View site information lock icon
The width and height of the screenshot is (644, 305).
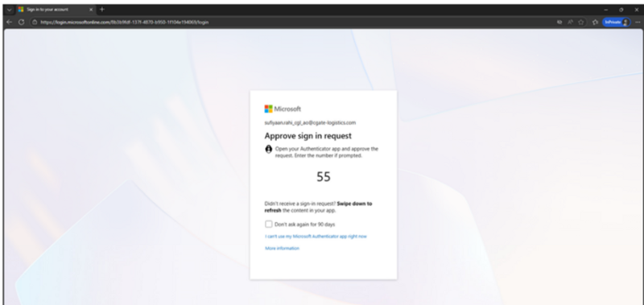pyautogui.click(x=35, y=23)
